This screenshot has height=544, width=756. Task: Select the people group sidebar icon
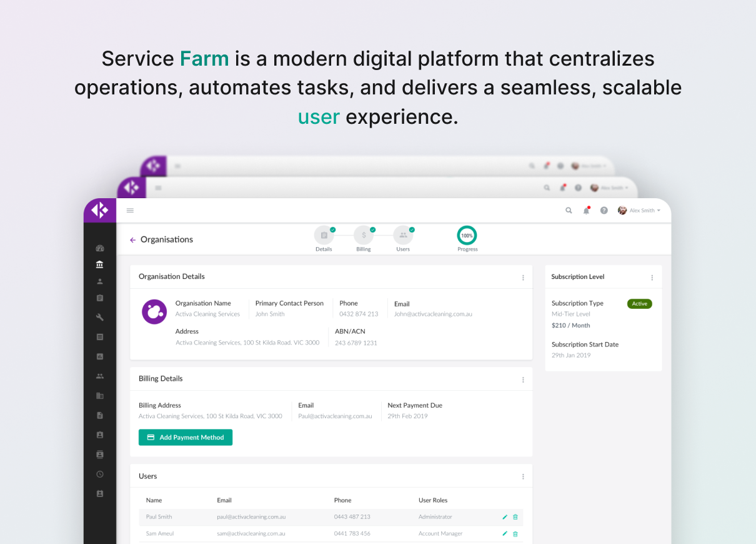click(x=100, y=376)
